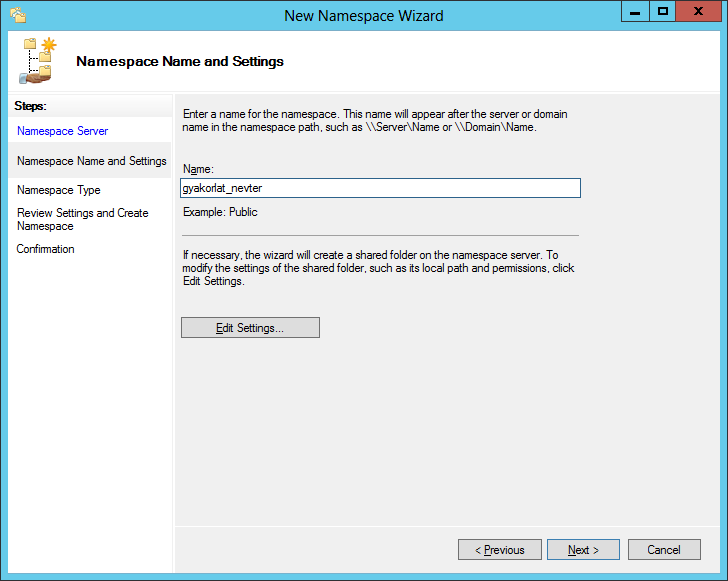
Task: Select Review Settings and Create Namespace step
Action: pyautogui.click(x=83, y=219)
